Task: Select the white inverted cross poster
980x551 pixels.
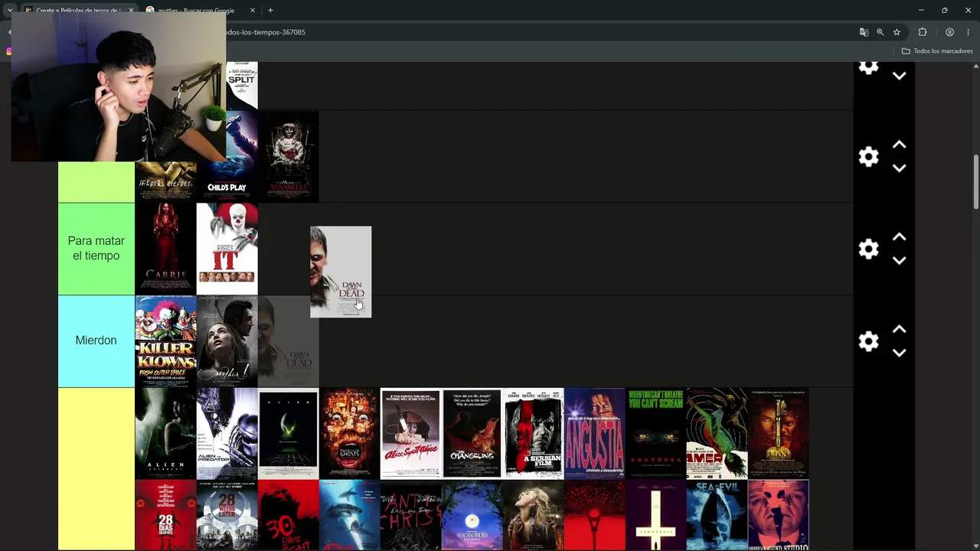Action: [656, 515]
